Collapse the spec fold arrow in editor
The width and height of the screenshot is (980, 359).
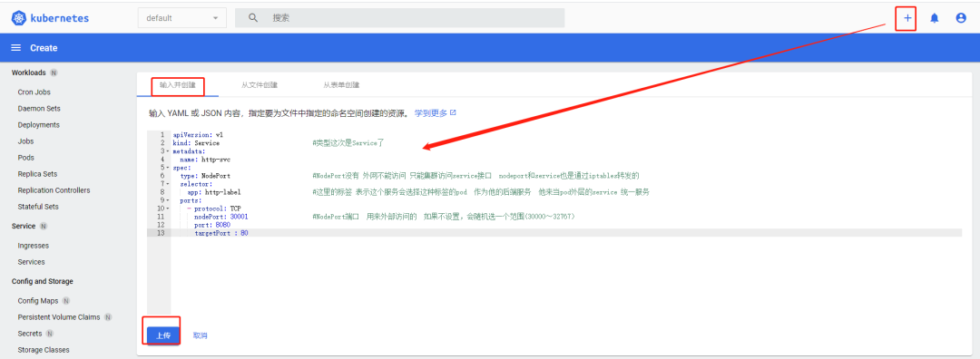[168, 168]
